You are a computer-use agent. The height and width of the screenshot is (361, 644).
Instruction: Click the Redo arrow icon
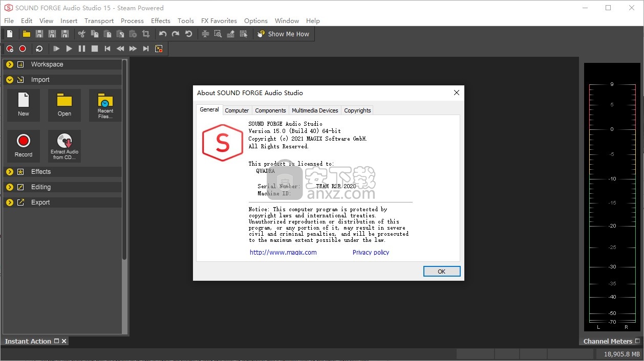pos(176,34)
